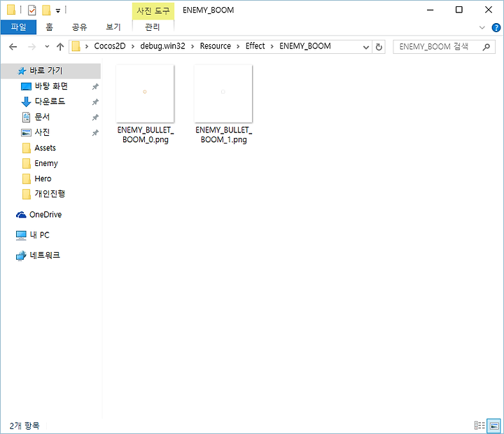
Task: Click the forward navigation arrow
Action: tap(31, 47)
